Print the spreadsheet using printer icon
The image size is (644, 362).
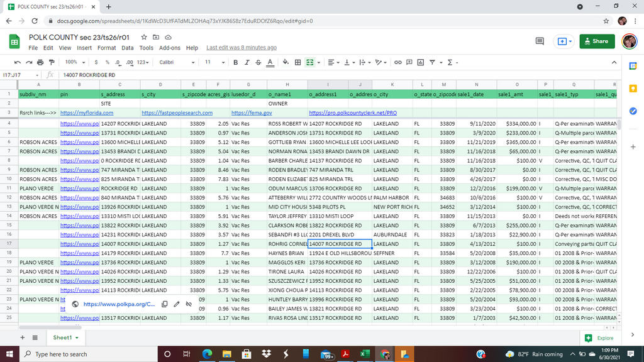coord(40,62)
